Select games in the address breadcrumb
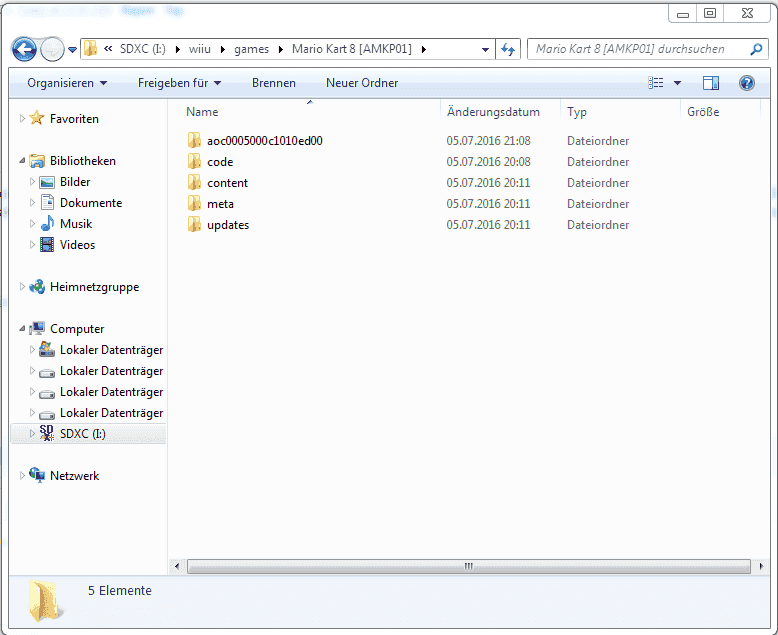 pos(252,49)
